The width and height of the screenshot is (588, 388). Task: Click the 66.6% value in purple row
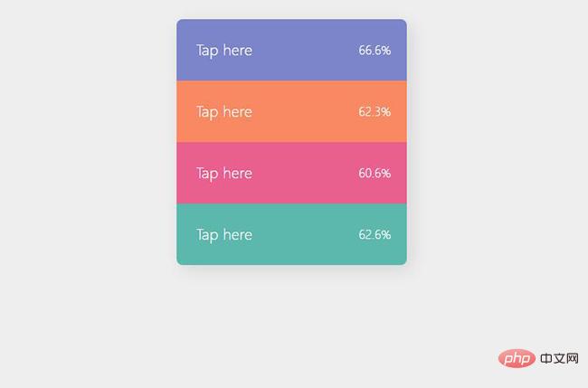(x=375, y=51)
